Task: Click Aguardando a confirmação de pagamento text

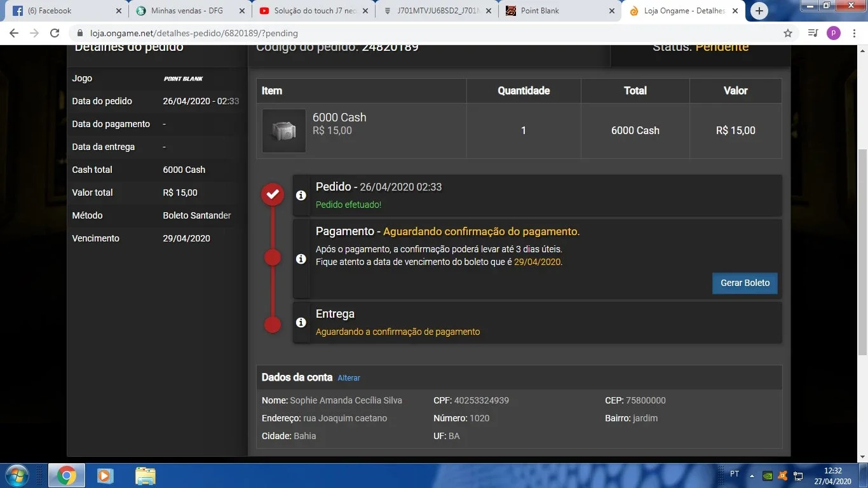Action: pyautogui.click(x=398, y=332)
